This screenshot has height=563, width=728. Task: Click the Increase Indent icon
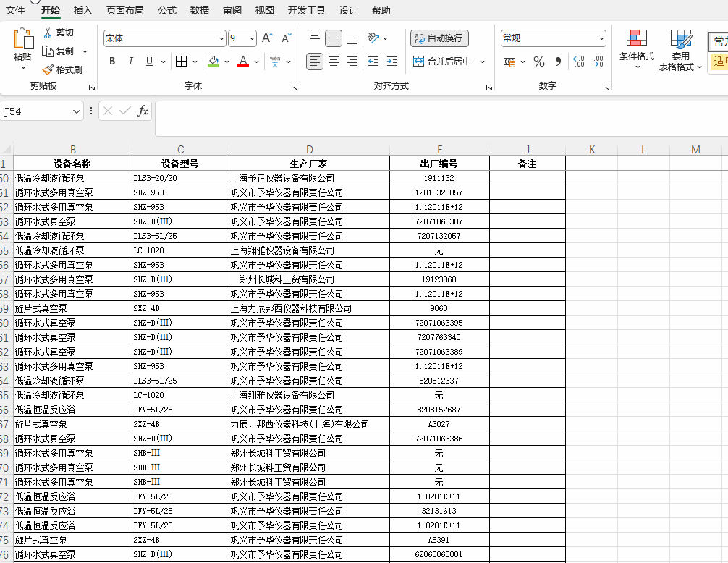pos(392,62)
